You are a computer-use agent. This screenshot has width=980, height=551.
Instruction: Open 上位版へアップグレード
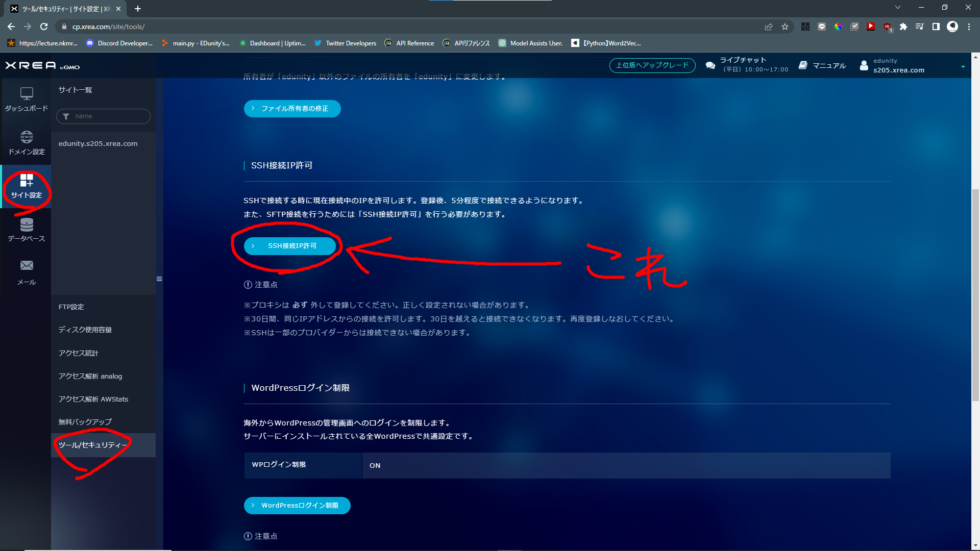tap(652, 65)
